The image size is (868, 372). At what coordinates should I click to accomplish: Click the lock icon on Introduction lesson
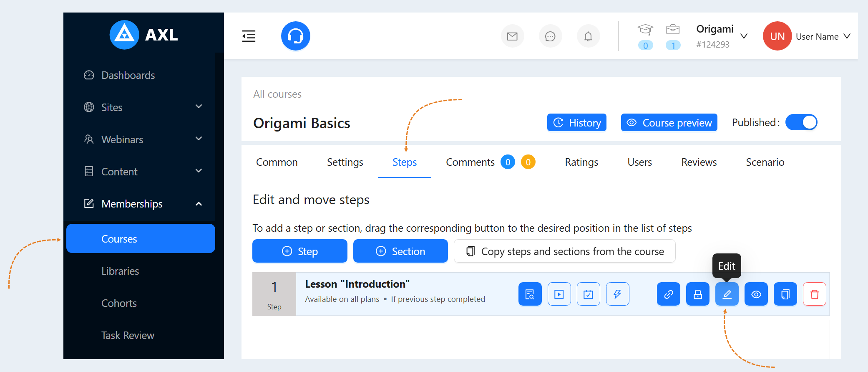[x=697, y=294]
